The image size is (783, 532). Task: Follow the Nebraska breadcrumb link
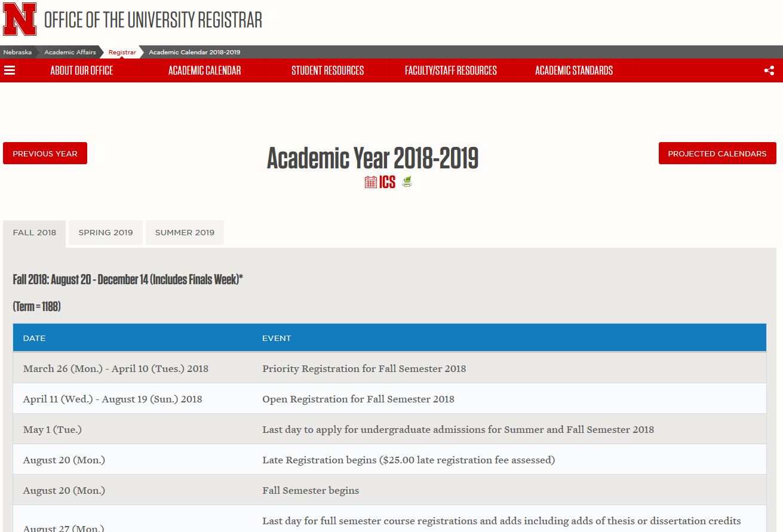tap(17, 53)
